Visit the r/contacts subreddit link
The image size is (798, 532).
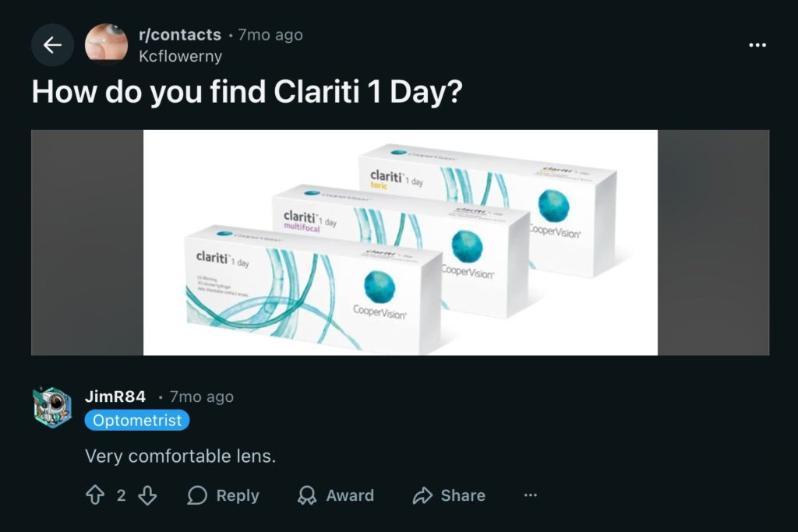179,35
